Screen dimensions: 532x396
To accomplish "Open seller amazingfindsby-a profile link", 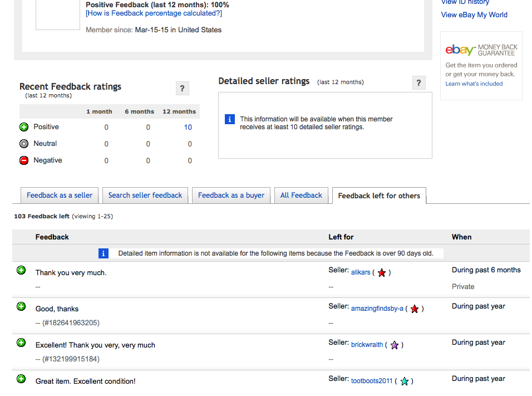I will 377,309.
